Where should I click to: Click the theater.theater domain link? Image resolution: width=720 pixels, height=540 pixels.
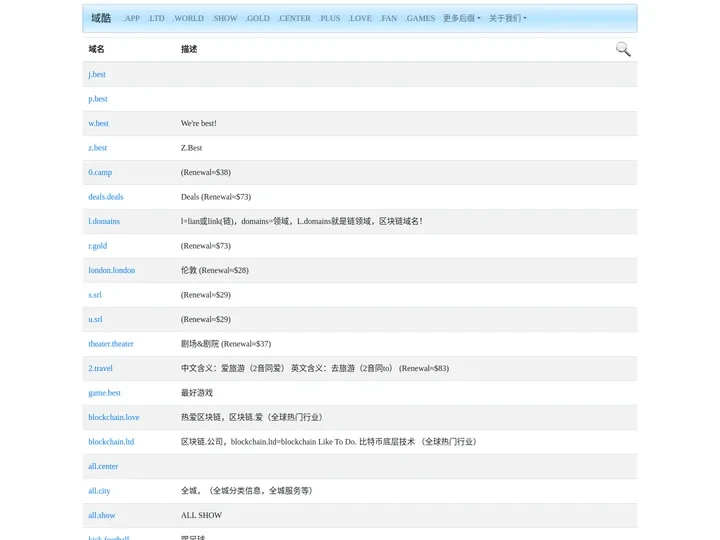tap(111, 344)
